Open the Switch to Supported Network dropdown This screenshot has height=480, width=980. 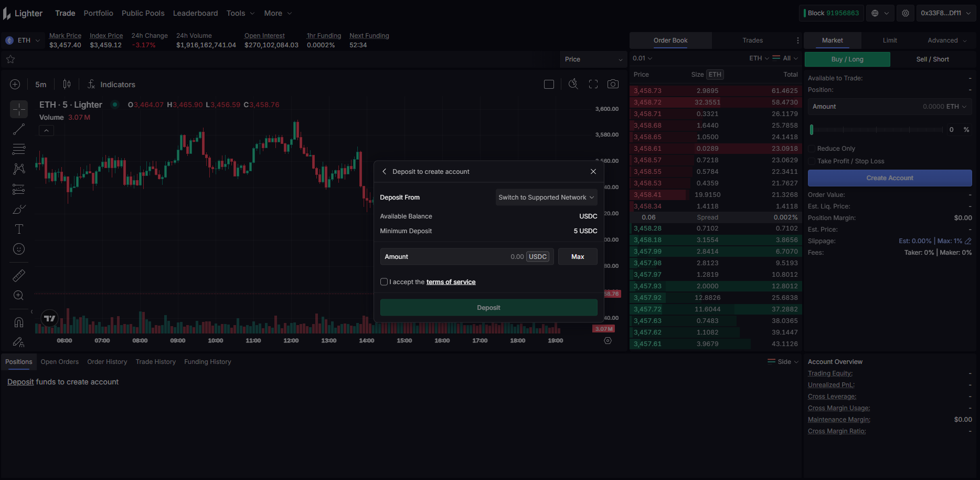click(546, 197)
